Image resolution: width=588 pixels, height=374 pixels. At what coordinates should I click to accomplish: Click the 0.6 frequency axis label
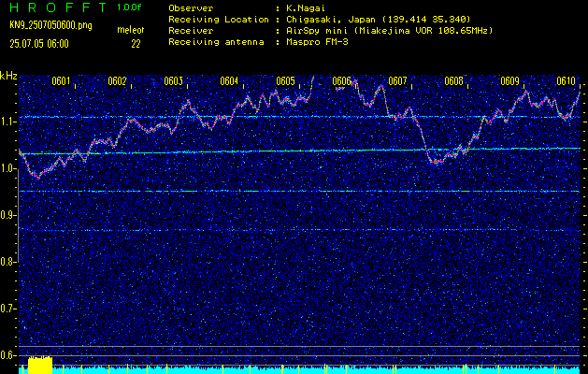[x=7, y=355]
